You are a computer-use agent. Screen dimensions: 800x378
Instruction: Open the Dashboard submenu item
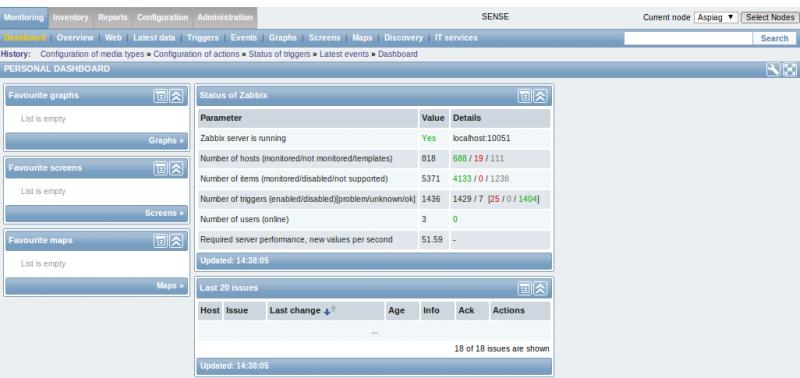point(24,38)
